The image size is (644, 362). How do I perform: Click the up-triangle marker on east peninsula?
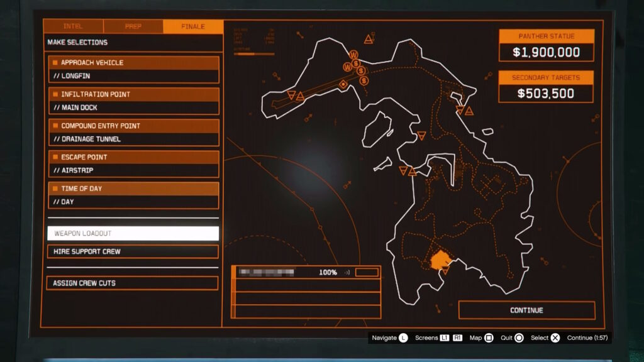(469, 111)
